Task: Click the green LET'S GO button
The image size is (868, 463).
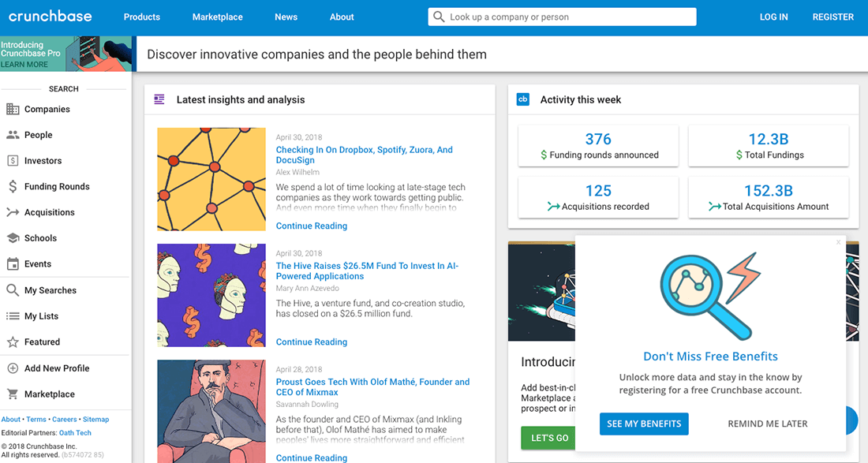Action: [548, 438]
